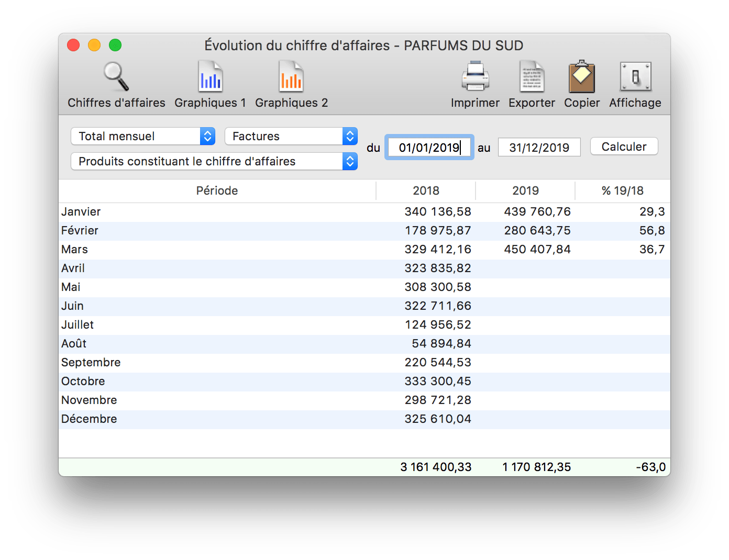729x560 pixels.
Task: Click the percentage 56,8
Action: point(652,230)
